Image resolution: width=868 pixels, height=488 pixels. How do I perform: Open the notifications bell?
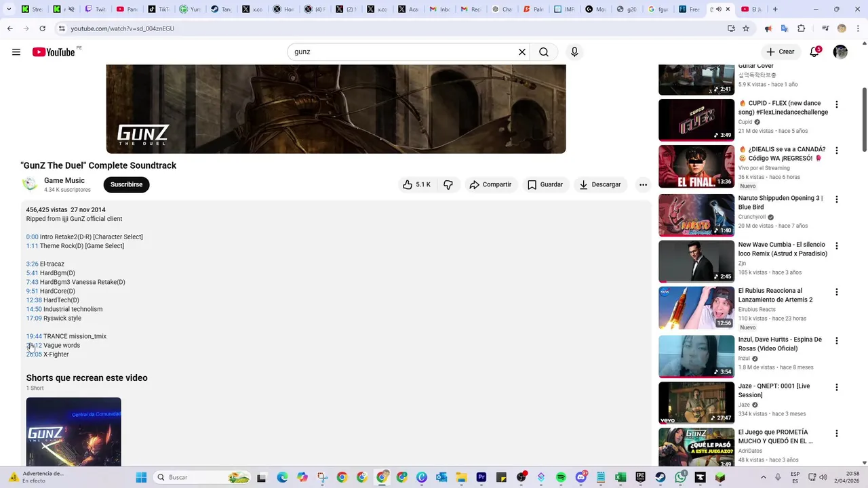[814, 52]
